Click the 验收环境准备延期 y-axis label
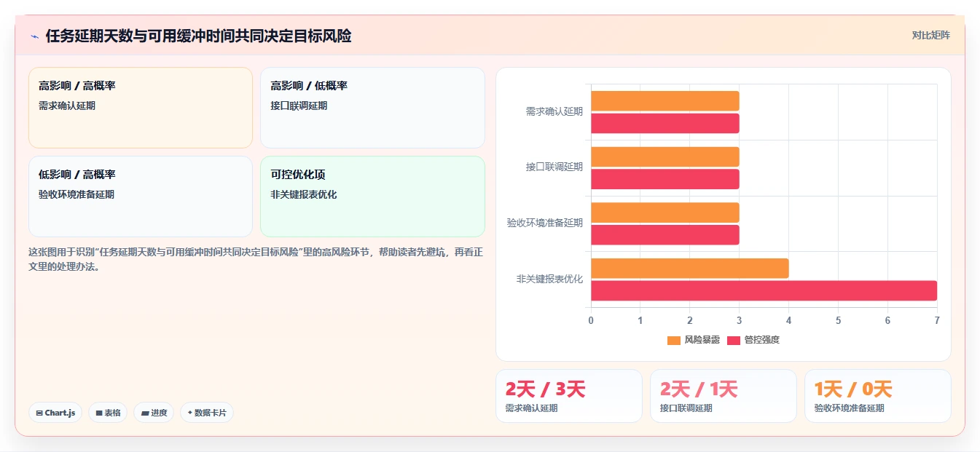Screen dimensions: 980x452 coord(545,223)
